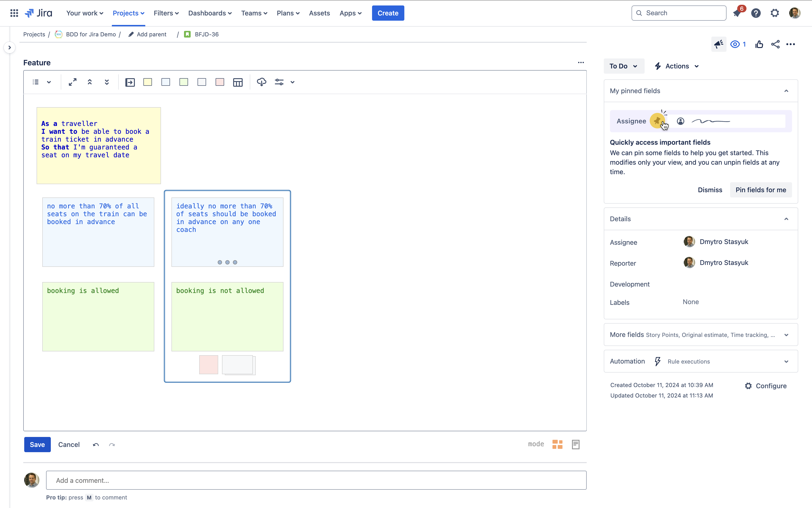Switch to the cards mode icon
This screenshot has width=812, height=508.
pos(557,445)
